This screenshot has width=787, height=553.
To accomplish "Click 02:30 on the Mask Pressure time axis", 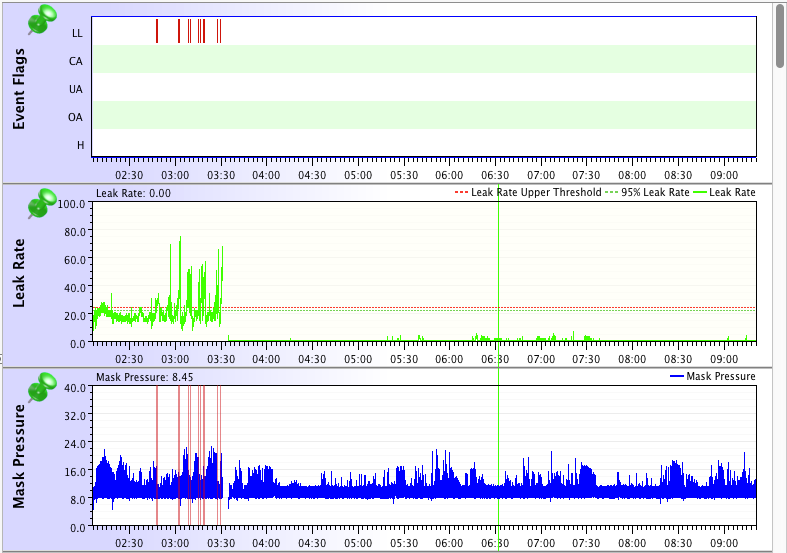I will [x=129, y=543].
